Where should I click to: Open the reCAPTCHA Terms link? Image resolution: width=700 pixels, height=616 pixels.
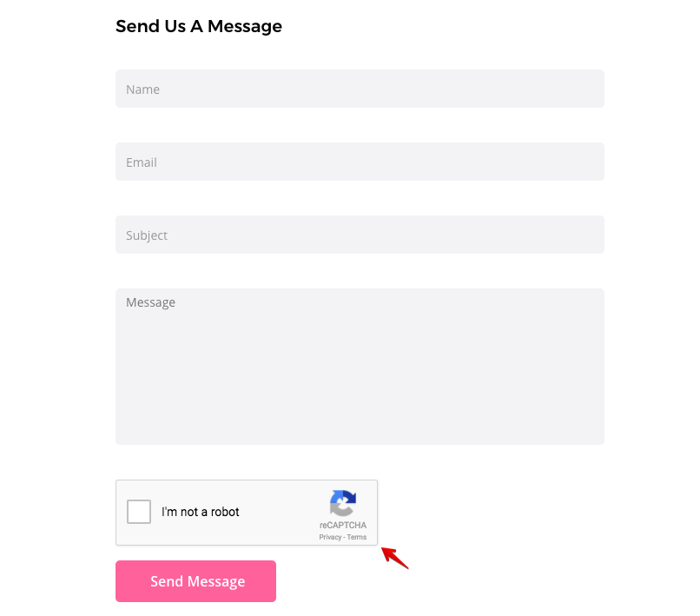(x=357, y=538)
